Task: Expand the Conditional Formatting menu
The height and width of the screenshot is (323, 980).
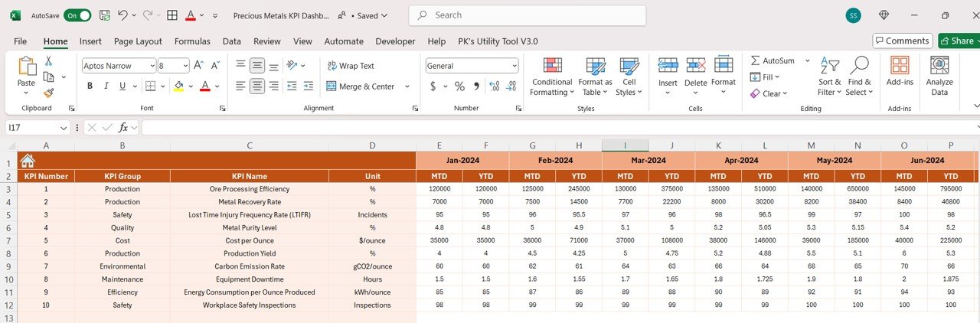Action: pos(552,76)
